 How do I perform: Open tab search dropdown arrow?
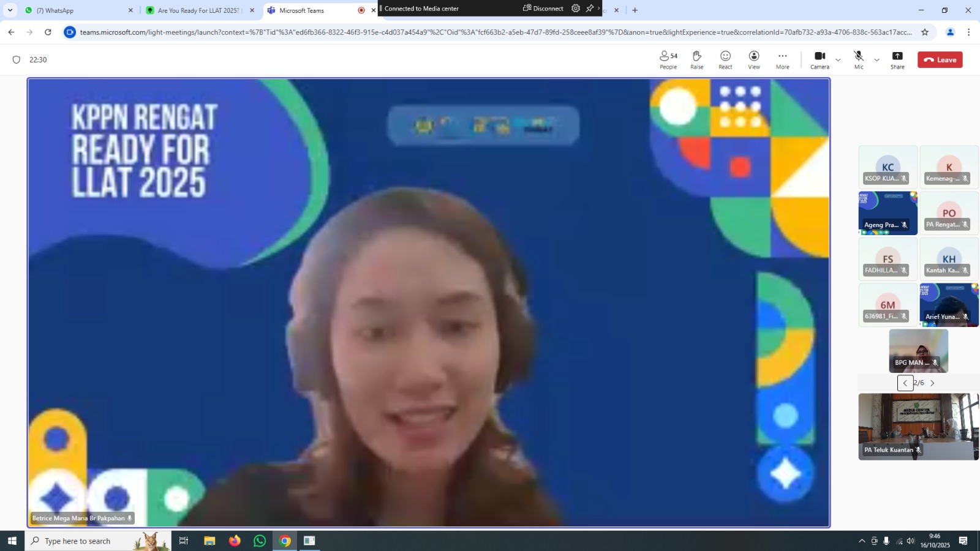10,10
